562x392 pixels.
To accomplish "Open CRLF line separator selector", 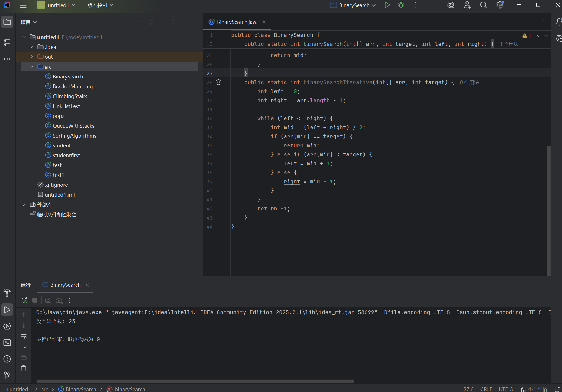I will (x=486, y=389).
